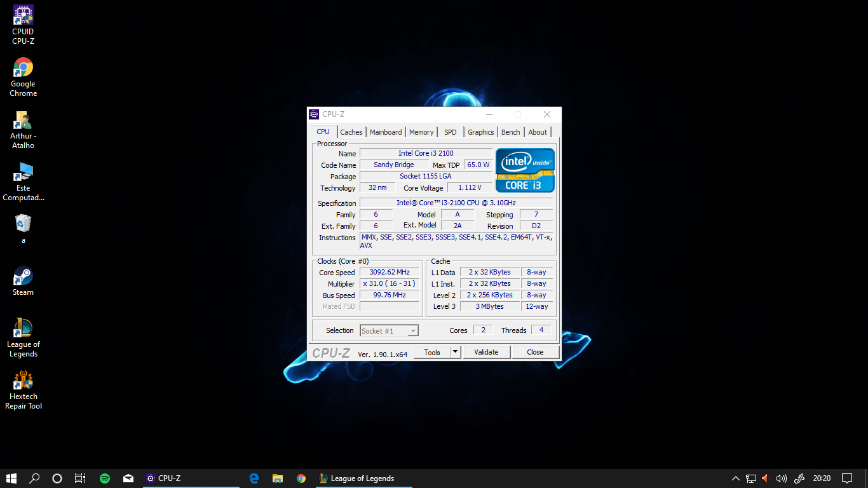Viewport: 868px width, 488px height.
Task: Click the Bus Speed value '99.76 MHz'
Action: pos(390,295)
